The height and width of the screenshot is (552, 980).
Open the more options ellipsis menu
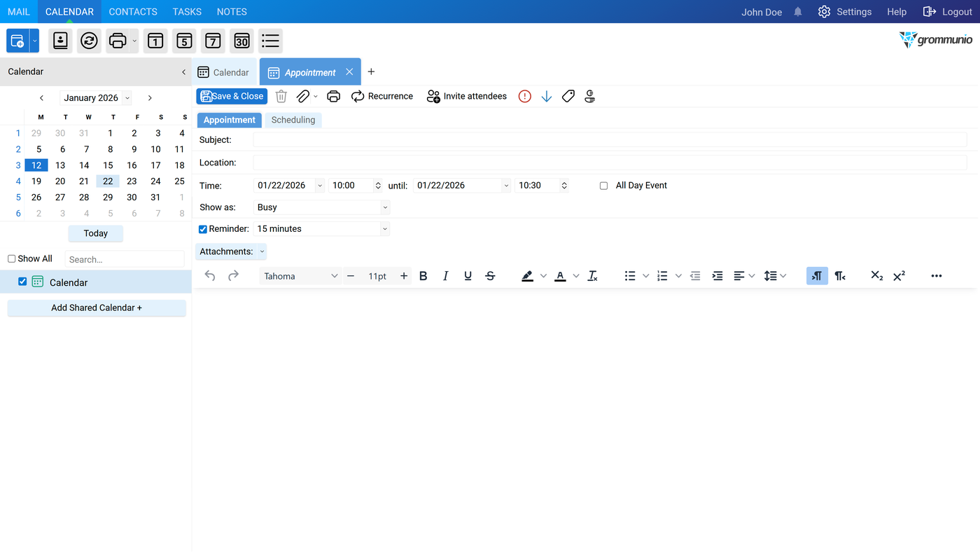[937, 276]
